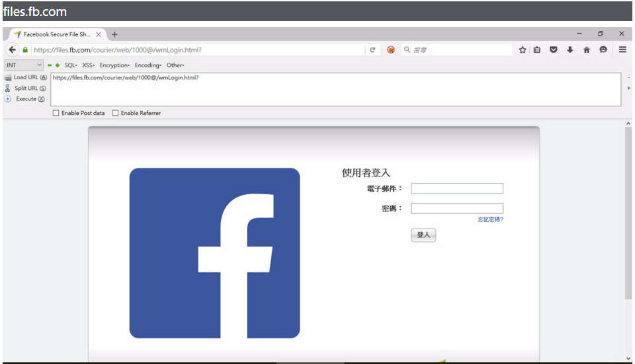Click the green minus HackBar icon
The image size is (635, 364).
[x=50, y=65]
